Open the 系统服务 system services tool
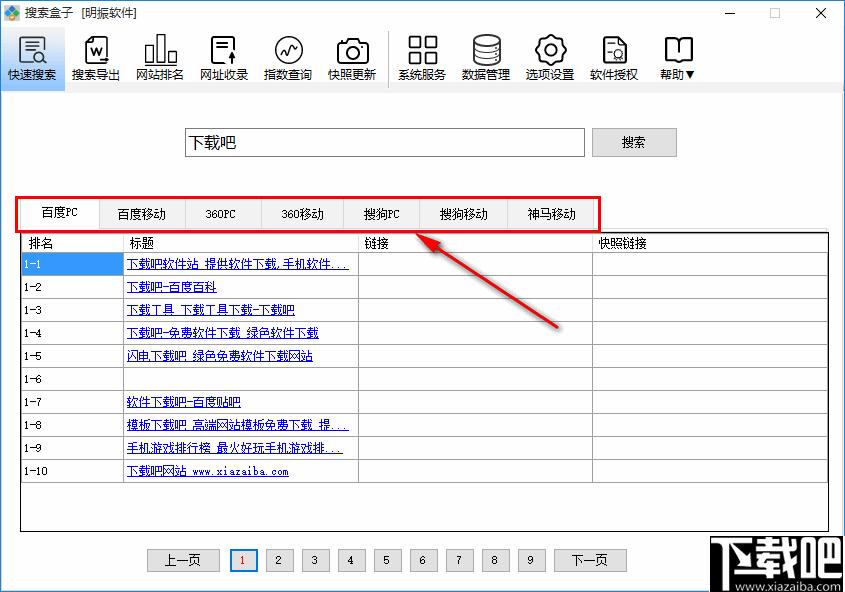 coord(422,59)
